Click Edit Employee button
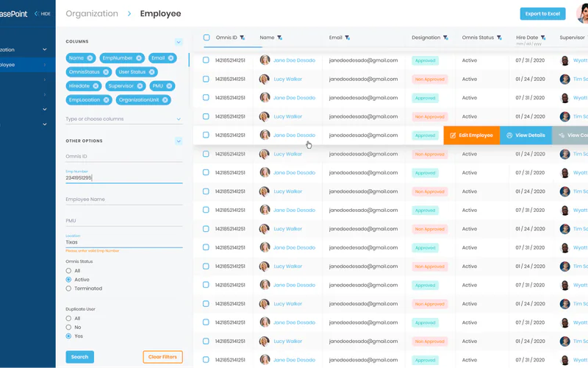588x368 pixels. [x=471, y=135]
